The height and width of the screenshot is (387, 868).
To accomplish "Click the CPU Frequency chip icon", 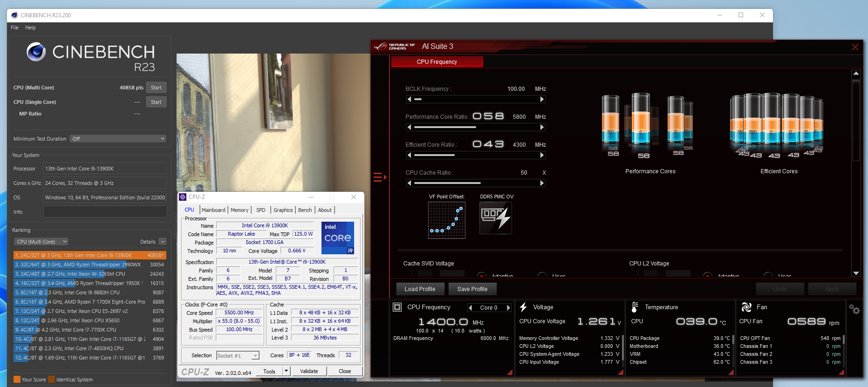I will point(397,307).
